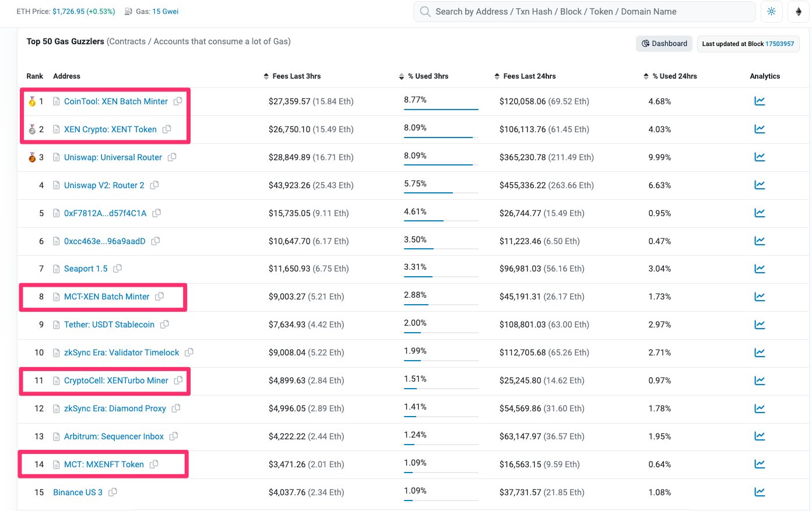Copy address of MCT: MXENFT Token
This screenshot has height=511, width=812.
click(x=154, y=464)
